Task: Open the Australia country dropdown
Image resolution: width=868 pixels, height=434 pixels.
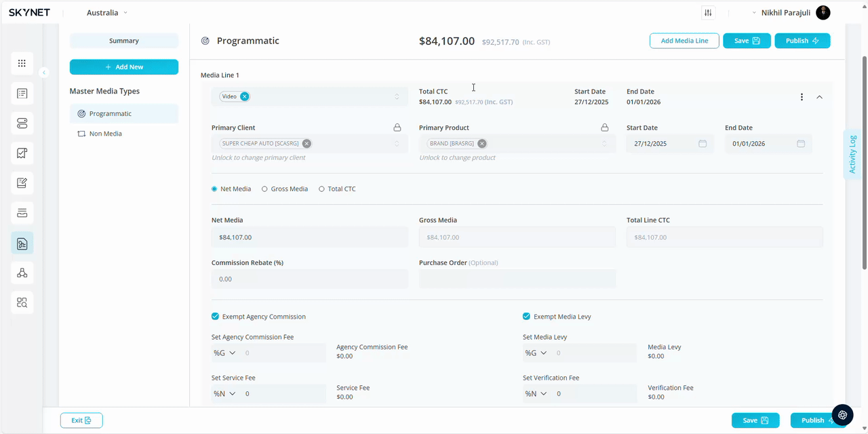Action: (x=106, y=13)
